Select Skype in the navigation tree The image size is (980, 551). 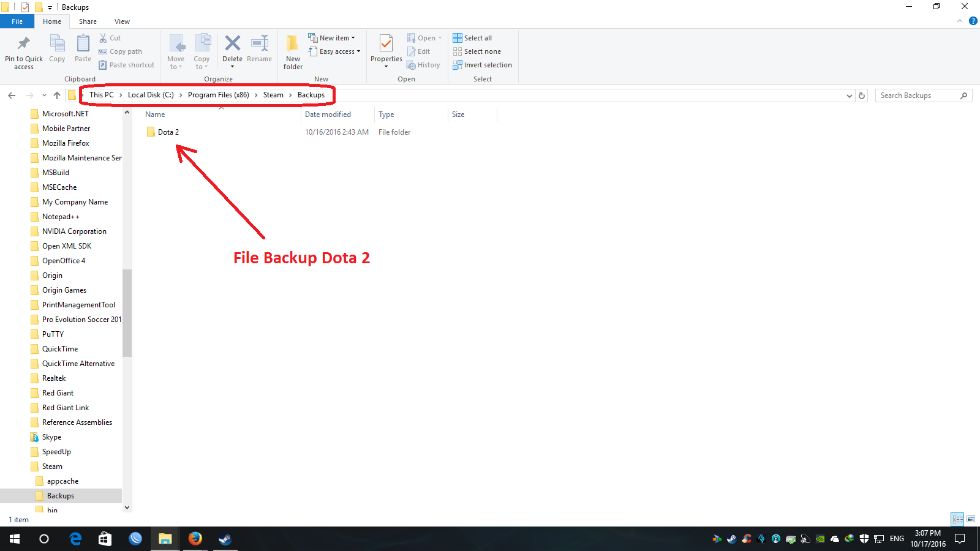(x=46, y=437)
